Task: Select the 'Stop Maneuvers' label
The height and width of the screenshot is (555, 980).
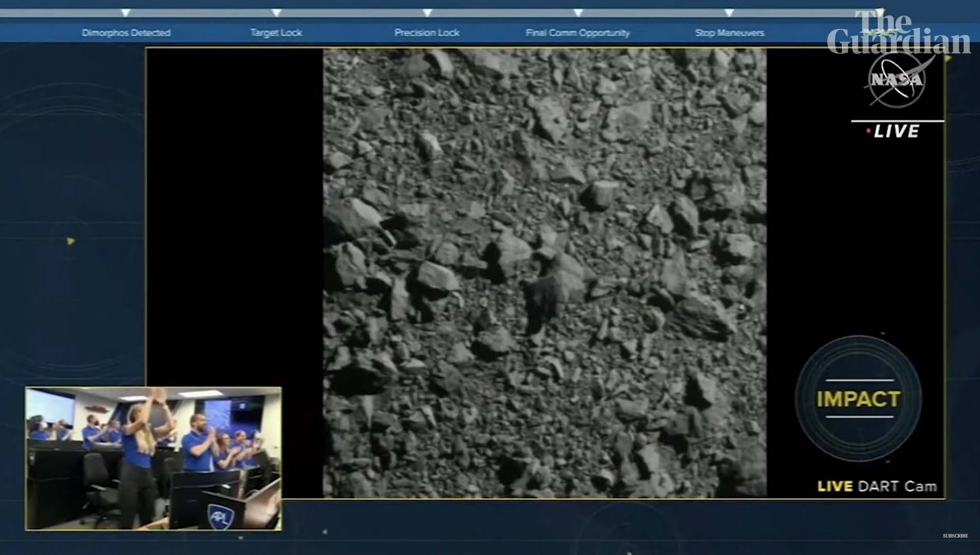Action: (x=730, y=33)
